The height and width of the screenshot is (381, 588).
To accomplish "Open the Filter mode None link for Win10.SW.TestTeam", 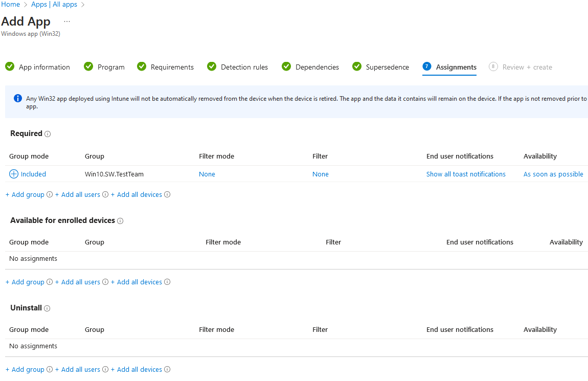I will 207,174.
